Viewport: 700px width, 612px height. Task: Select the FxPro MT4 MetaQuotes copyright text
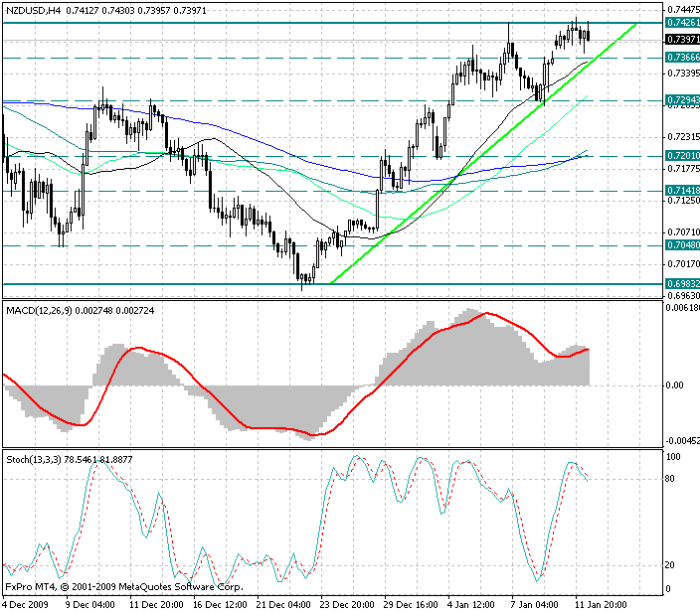tap(124, 586)
